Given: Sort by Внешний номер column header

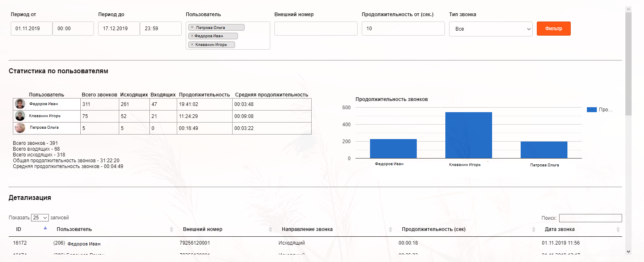Looking at the screenshot, I should 202,229.
